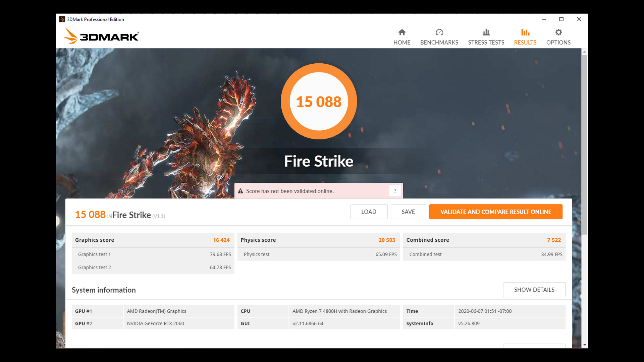Click the scrollbar down arrow
The height and width of the screenshot is (362, 644).
click(584, 344)
